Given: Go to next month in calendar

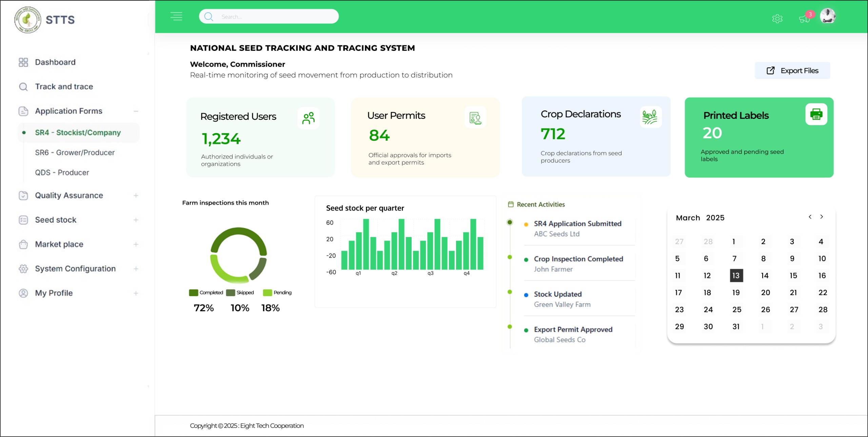Looking at the screenshot, I should click(822, 217).
